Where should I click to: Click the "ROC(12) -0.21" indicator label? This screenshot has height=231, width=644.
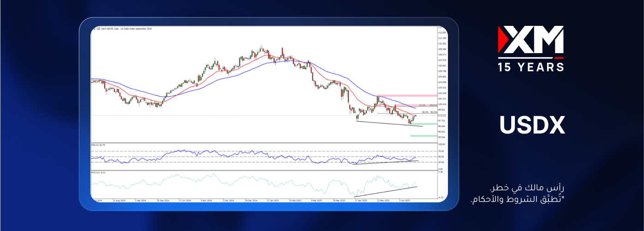[98, 172]
